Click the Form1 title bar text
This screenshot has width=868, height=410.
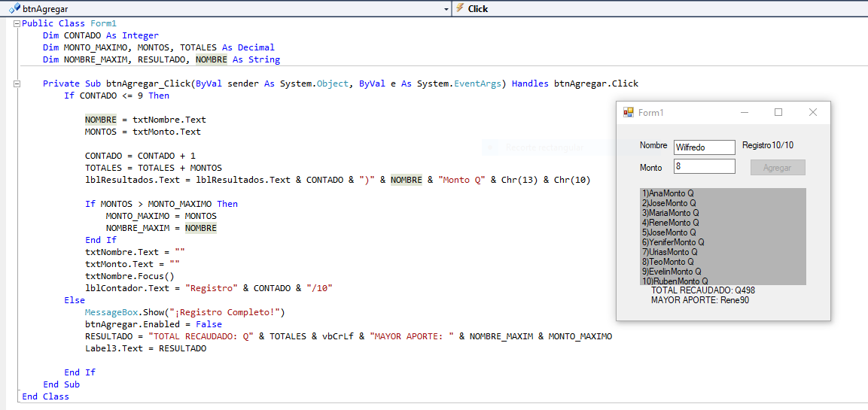[650, 113]
